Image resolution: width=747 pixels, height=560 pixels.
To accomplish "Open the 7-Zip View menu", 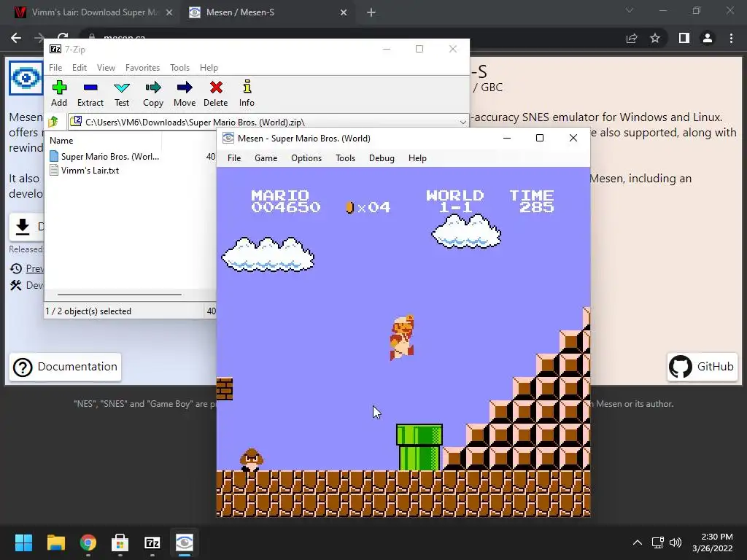I will pos(106,68).
